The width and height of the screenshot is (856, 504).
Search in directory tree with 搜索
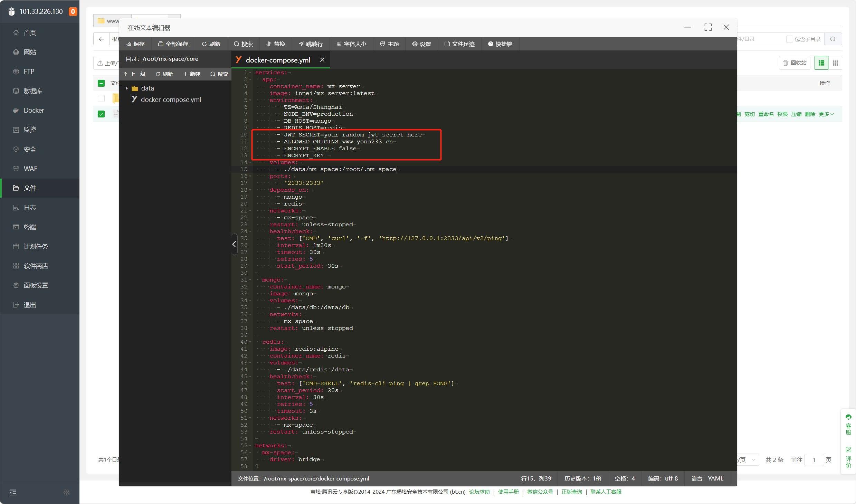pyautogui.click(x=219, y=74)
